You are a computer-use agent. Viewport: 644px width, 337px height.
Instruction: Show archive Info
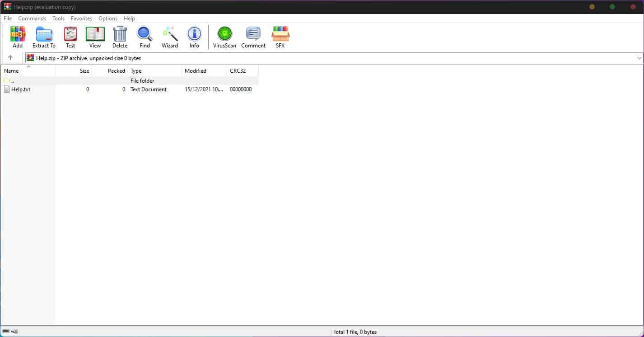pos(194,34)
